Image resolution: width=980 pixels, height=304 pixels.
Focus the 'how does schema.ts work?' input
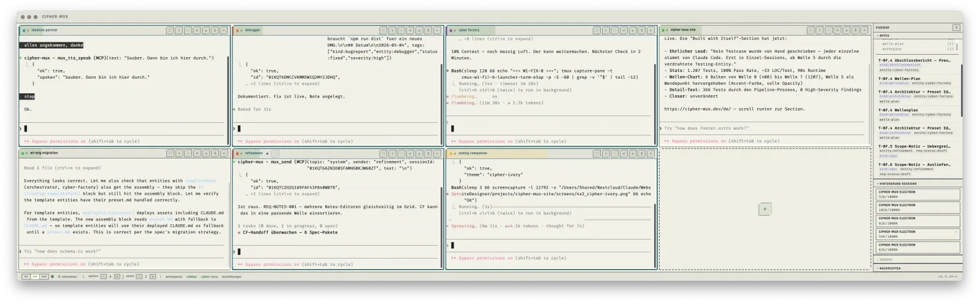(x=123, y=251)
